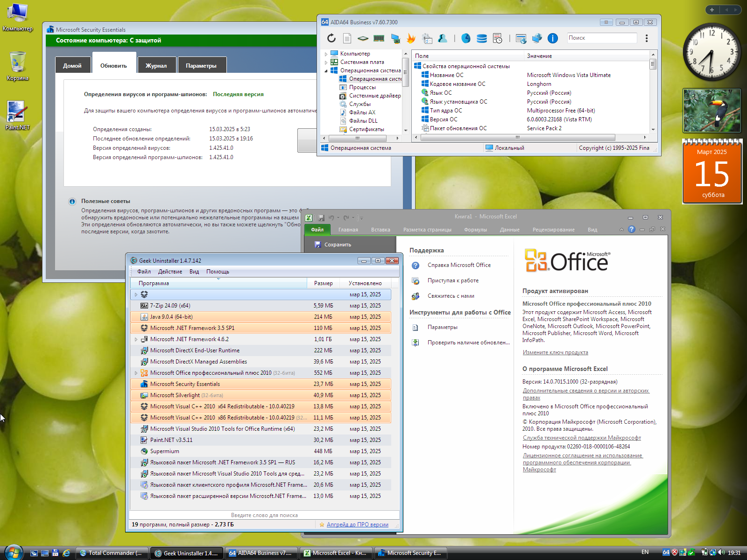Click the Geek Uninstaller search word field
The width and height of the screenshot is (747, 560).
[x=264, y=515]
